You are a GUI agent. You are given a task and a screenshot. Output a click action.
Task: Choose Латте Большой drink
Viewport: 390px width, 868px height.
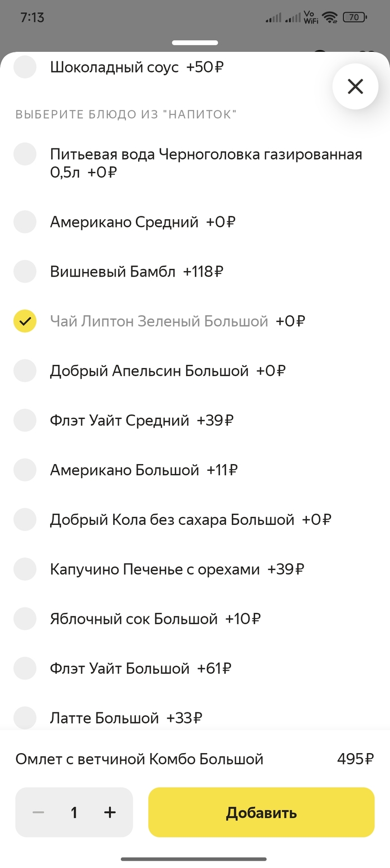pyautogui.click(x=25, y=717)
